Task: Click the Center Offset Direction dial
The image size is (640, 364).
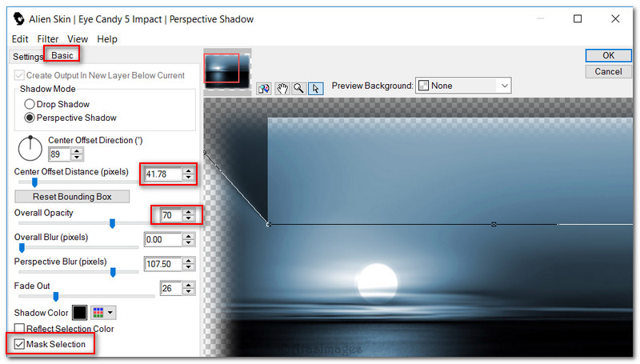Action: (x=29, y=146)
